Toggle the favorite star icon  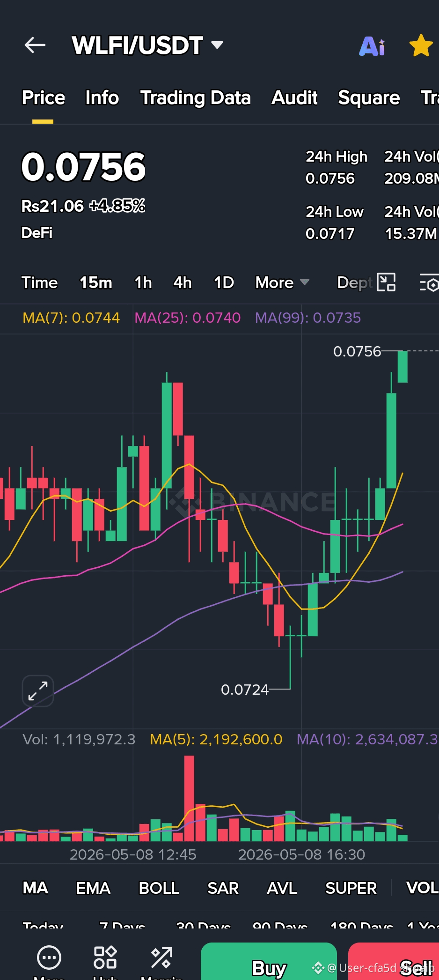click(x=421, y=45)
